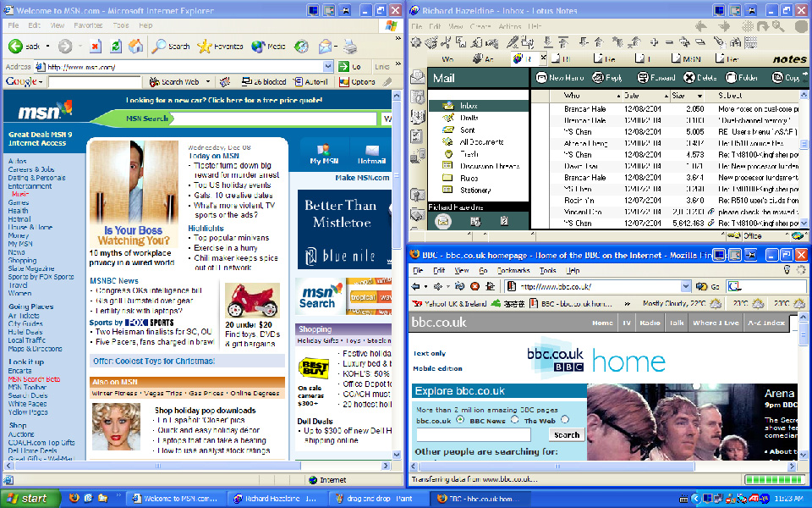812x508 pixels.
Task: Click the Firefox home icon
Action: 490,286
